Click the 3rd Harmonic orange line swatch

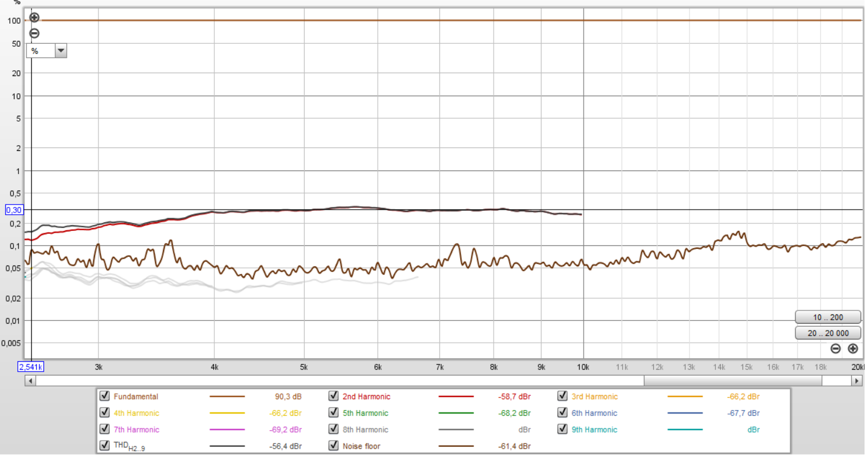[685, 397]
